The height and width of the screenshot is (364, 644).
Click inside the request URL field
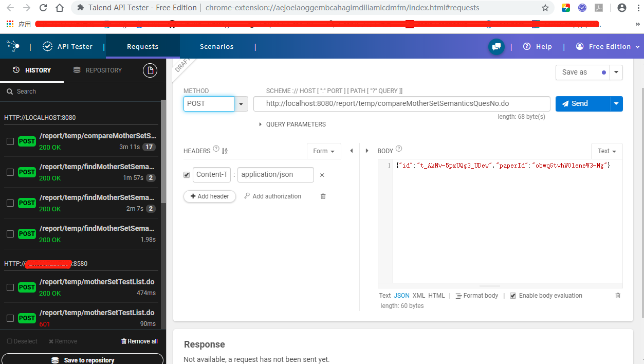(x=401, y=103)
